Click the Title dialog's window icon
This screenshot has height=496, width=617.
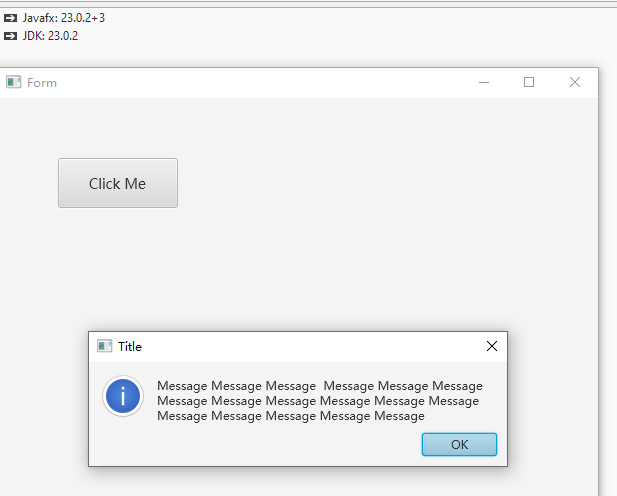(x=104, y=346)
